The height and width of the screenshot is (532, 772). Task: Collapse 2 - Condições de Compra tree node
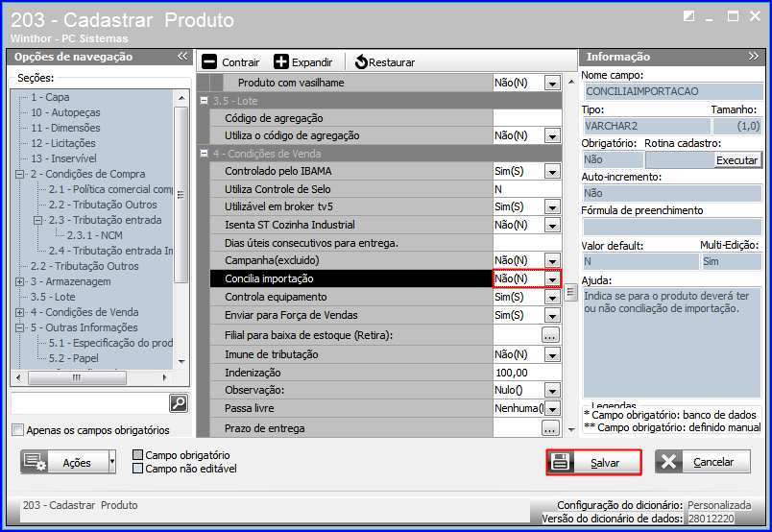click(20, 174)
